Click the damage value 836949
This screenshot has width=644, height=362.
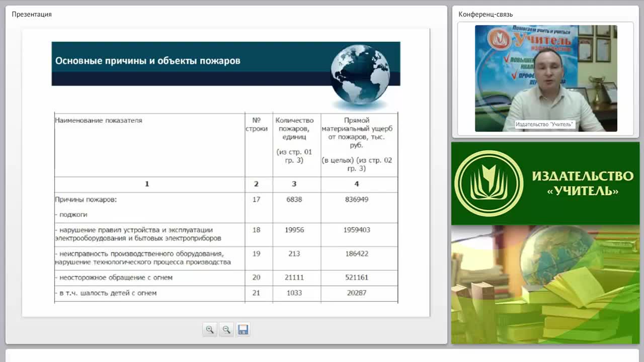coord(357,200)
